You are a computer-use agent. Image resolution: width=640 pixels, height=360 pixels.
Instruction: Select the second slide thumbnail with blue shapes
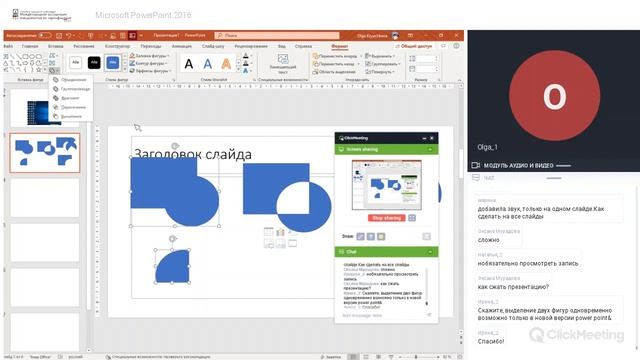(x=45, y=153)
